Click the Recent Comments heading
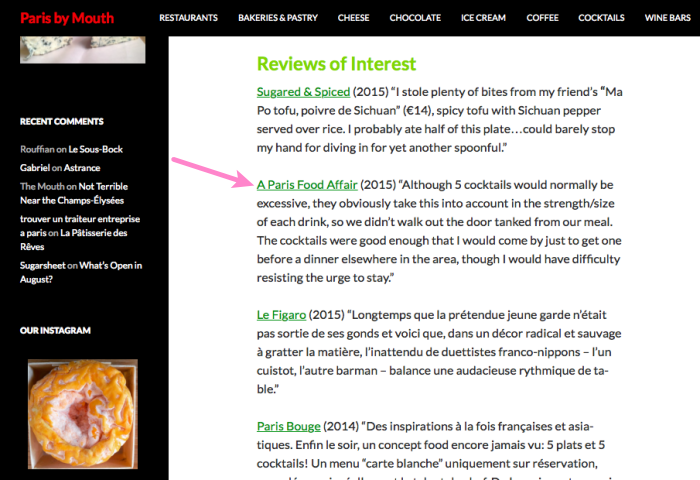This screenshot has height=480, width=700. (62, 121)
